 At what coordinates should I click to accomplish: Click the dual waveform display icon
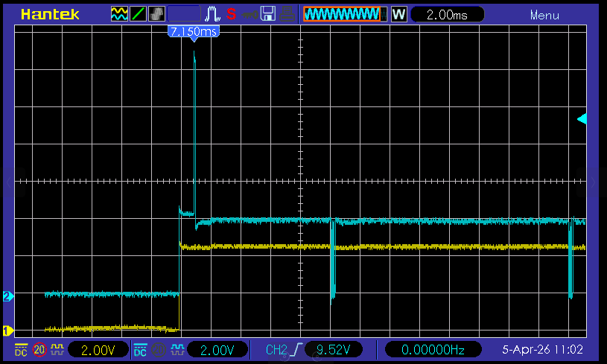tap(119, 14)
